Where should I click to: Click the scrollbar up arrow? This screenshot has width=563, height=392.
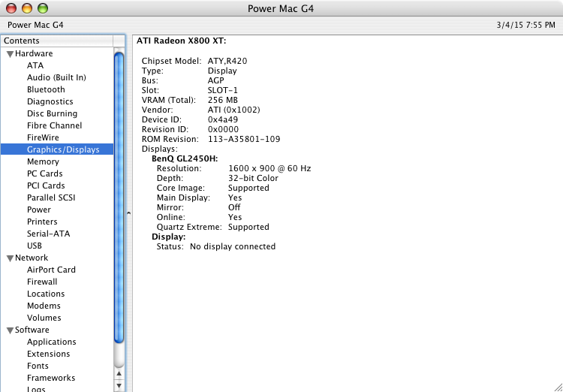coord(119,374)
